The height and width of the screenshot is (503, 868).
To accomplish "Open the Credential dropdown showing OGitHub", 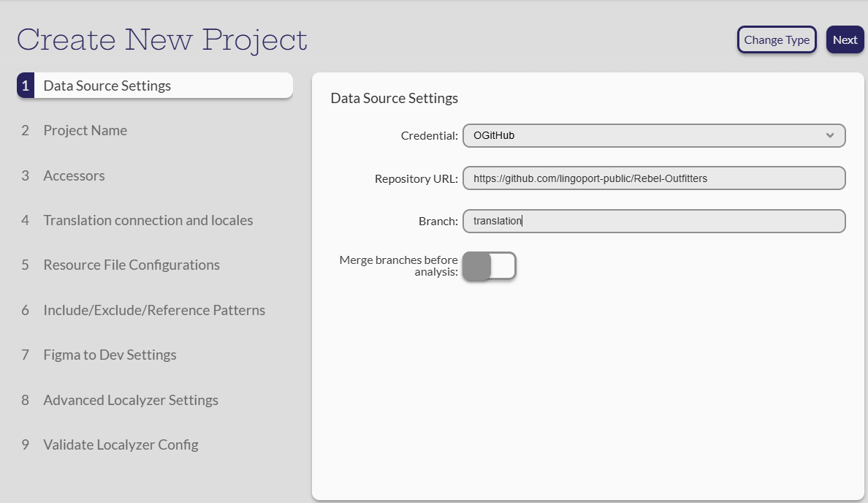I will coord(653,135).
